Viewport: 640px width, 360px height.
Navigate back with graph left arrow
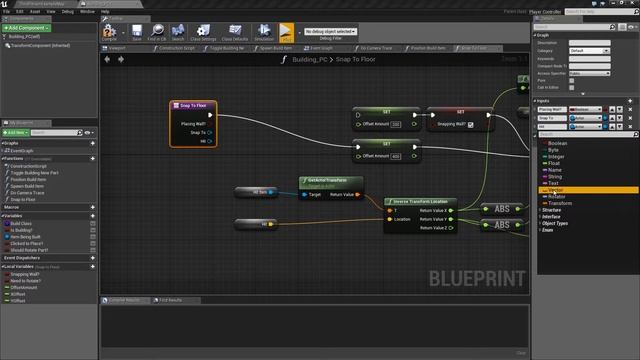[x=107, y=60]
